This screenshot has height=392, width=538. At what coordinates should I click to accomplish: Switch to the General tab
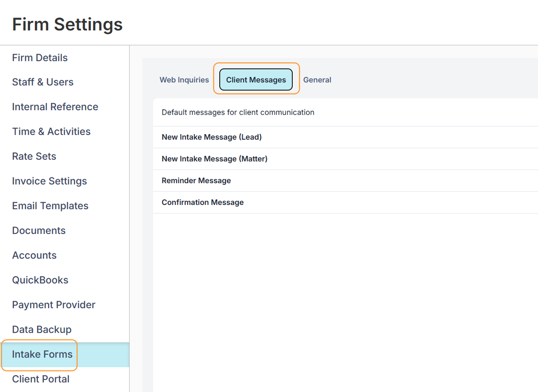[x=317, y=80]
